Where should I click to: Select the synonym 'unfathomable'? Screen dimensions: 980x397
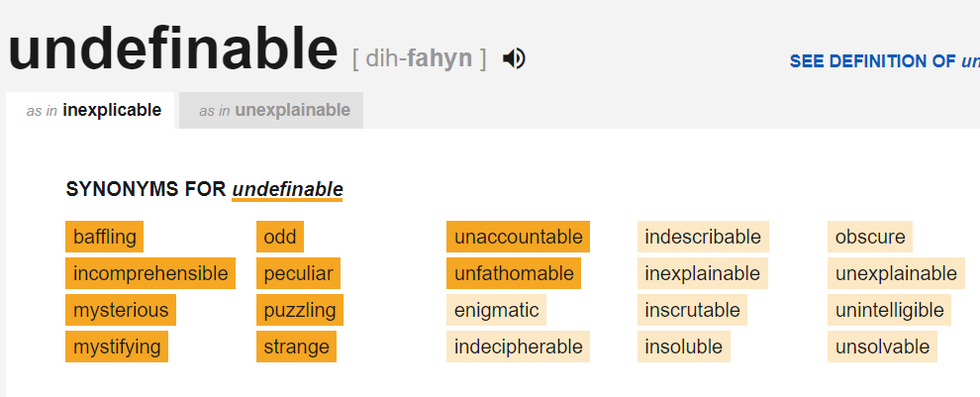tap(514, 273)
